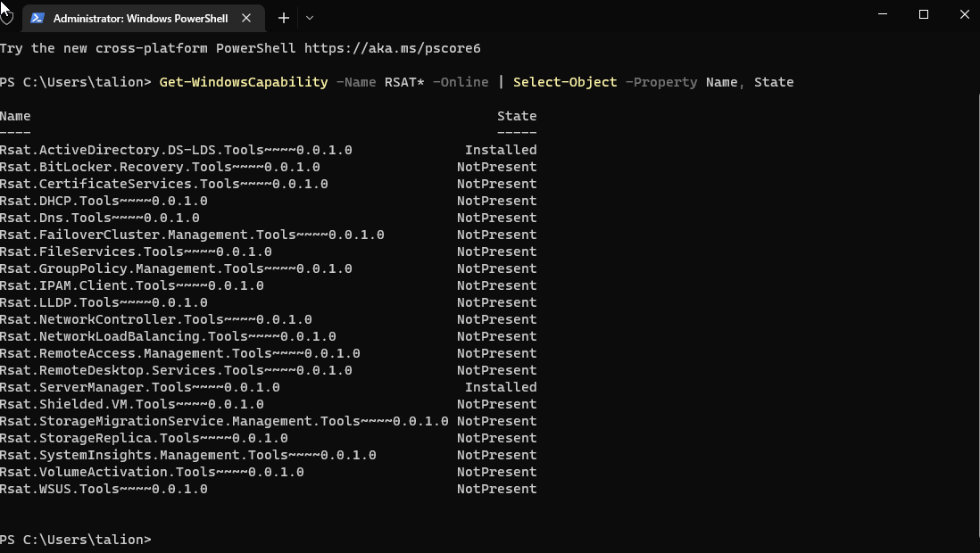Viewport: 980px width, 553px height.
Task: Click the admin shield icon in title bar
Action: coord(7,17)
